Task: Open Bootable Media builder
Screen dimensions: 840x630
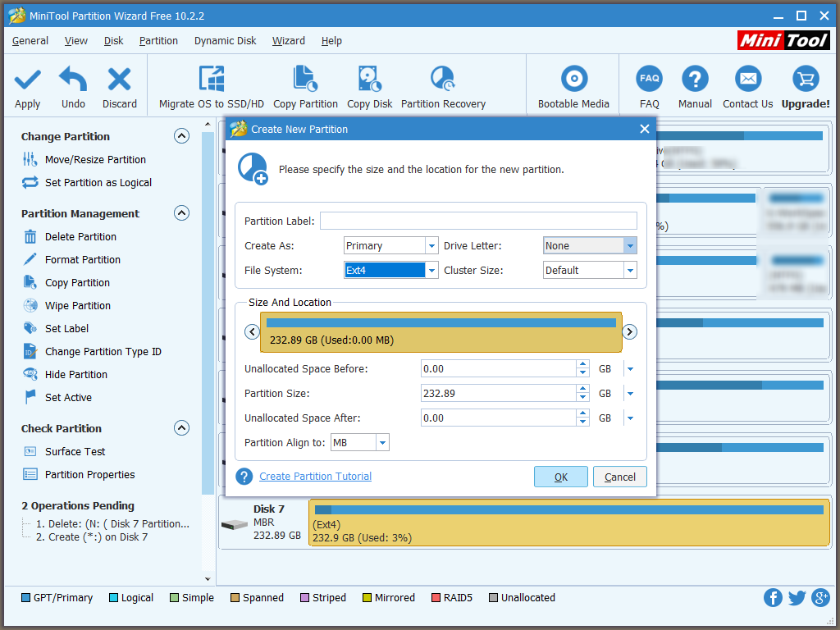Action: pos(573,88)
